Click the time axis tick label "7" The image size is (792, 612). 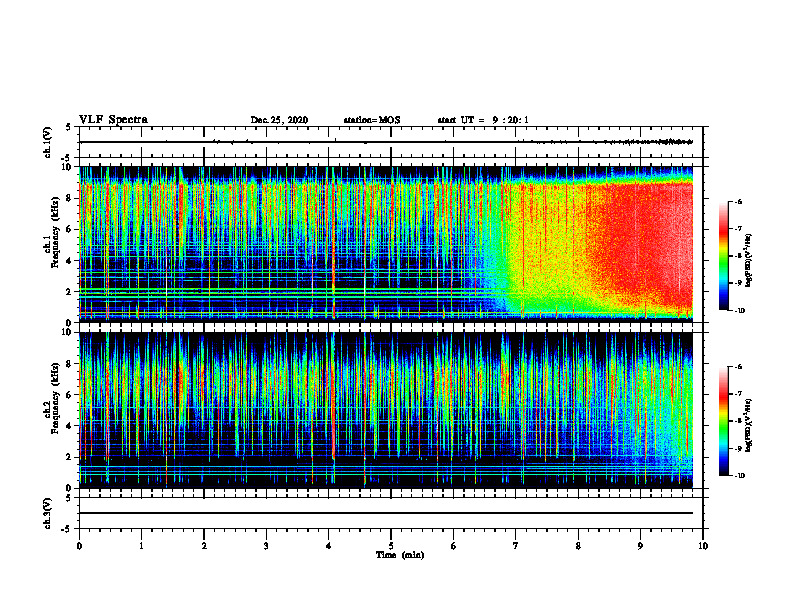click(516, 546)
